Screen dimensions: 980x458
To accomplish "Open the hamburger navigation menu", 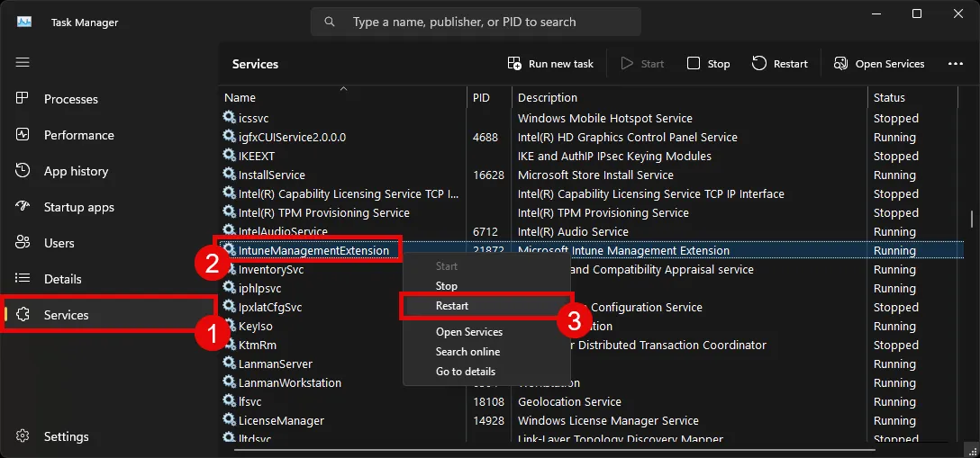I will pos(23,62).
